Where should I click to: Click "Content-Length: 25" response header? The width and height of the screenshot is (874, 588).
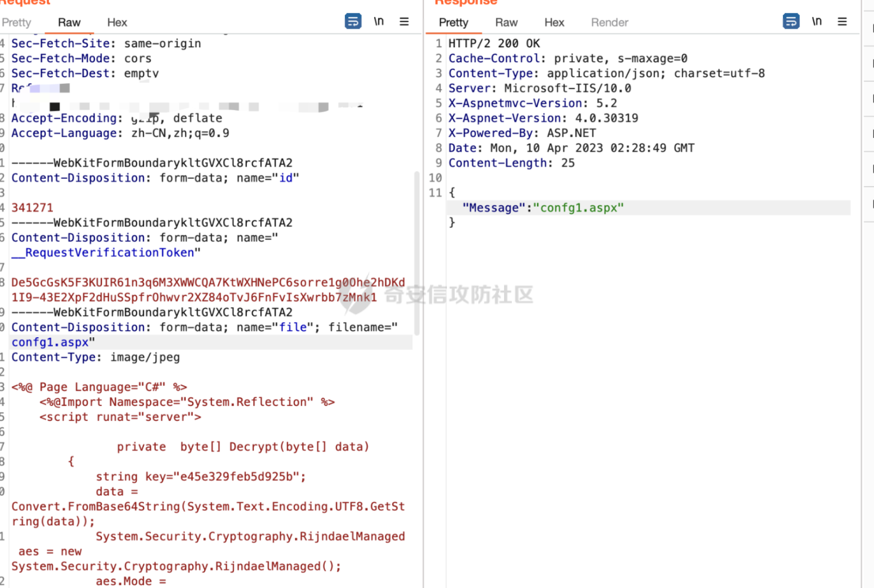(x=511, y=163)
